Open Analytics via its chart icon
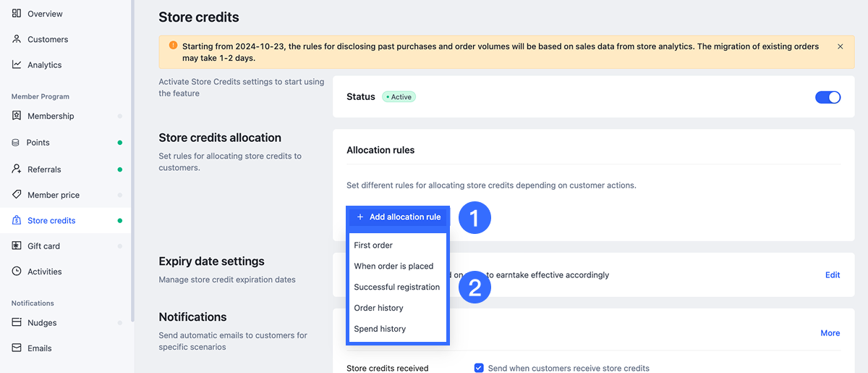Image resolution: width=868 pixels, height=373 pixels. click(17, 64)
